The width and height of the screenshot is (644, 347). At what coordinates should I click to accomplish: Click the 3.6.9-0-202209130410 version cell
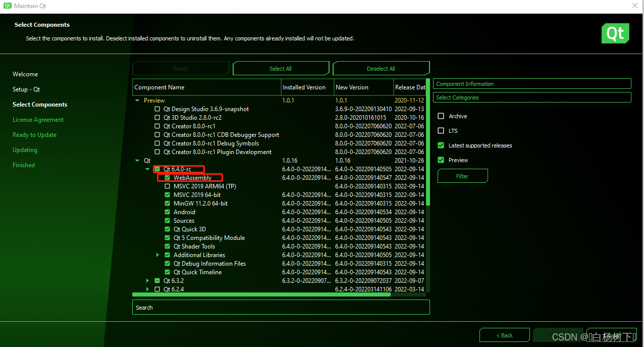pyautogui.click(x=363, y=109)
